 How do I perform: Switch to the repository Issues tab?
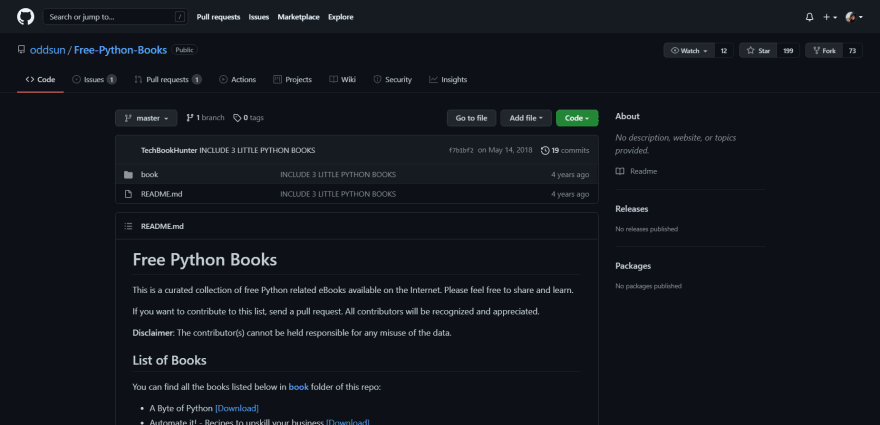pos(94,80)
